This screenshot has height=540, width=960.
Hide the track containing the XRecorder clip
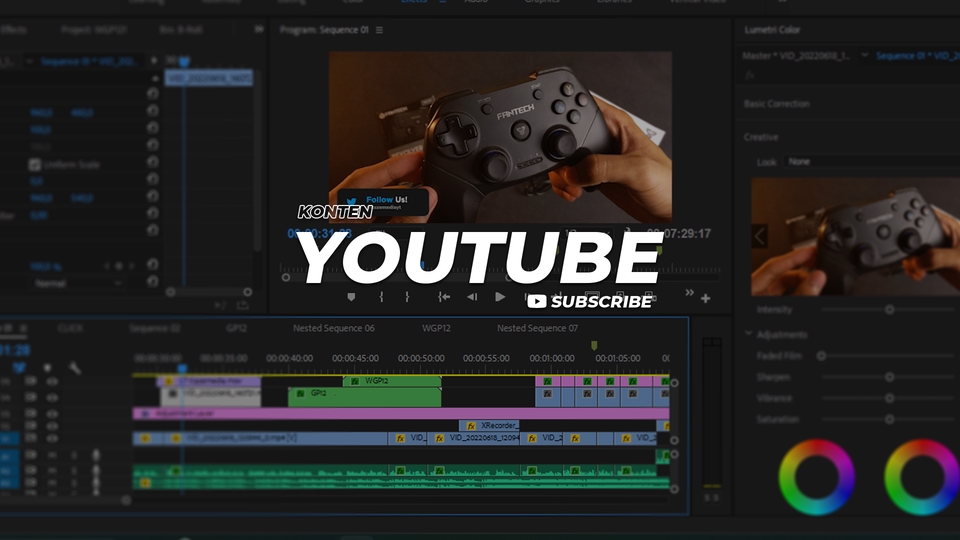(52, 426)
